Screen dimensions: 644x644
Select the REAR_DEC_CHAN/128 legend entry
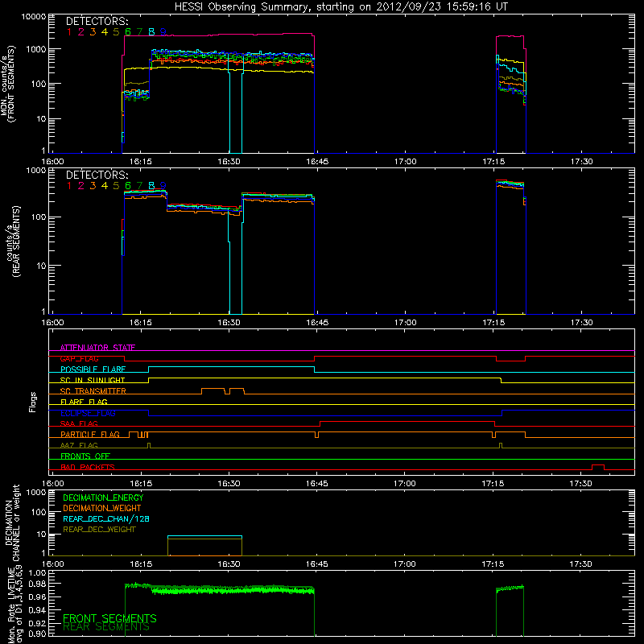106,518
